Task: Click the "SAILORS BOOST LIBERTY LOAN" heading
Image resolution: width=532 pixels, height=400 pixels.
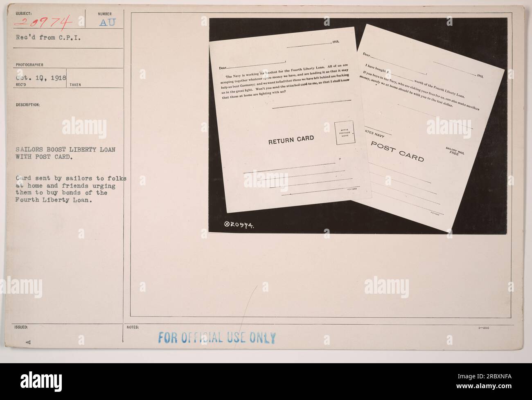Action: tap(65, 150)
